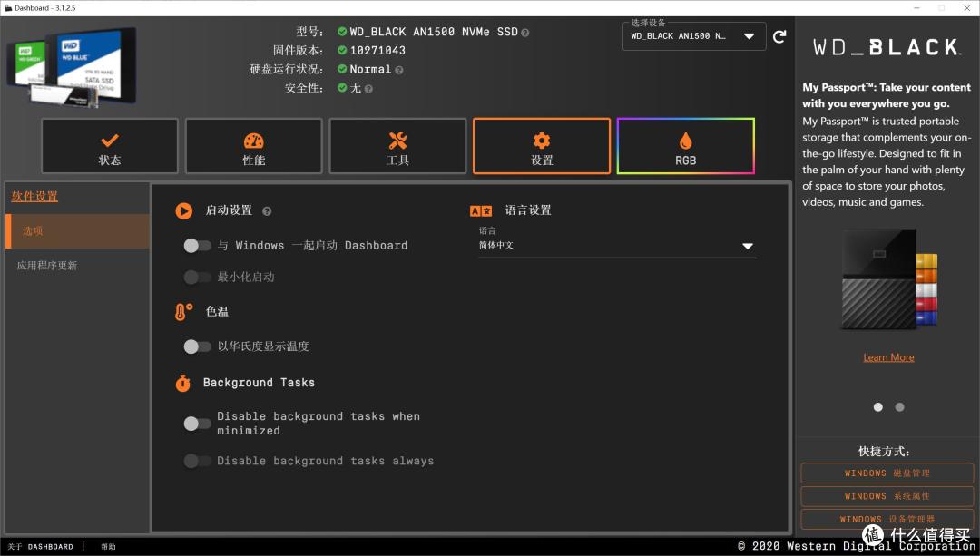Click the 设置 (Settings) gear icon
The width and height of the screenshot is (980, 556).
click(541, 139)
